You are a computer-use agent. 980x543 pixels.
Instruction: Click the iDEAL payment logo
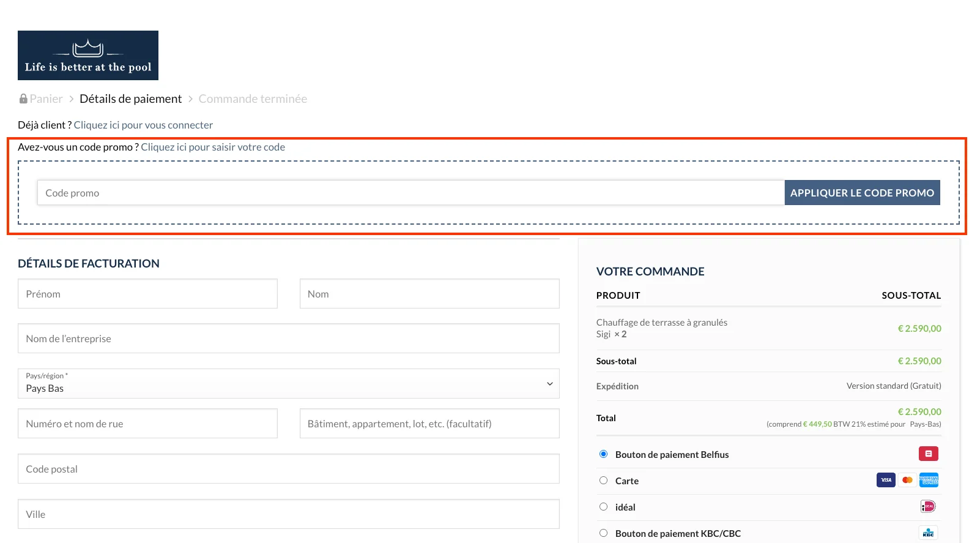pos(928,506)
